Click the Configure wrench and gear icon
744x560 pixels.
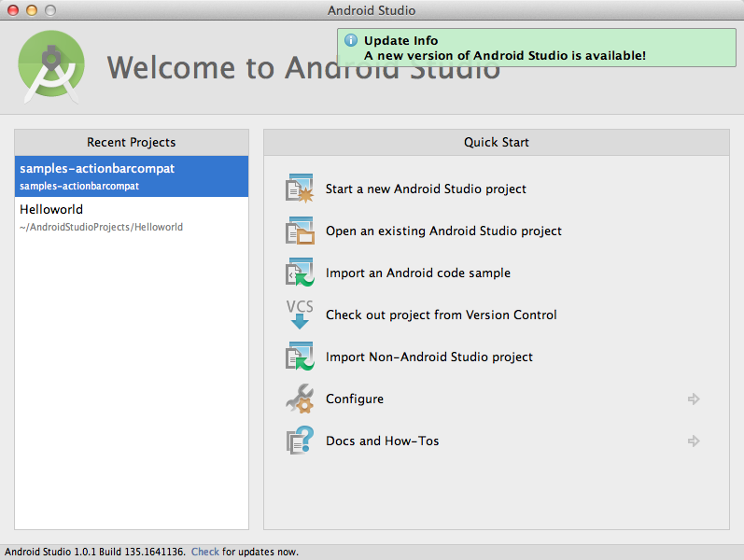point(300,399)
